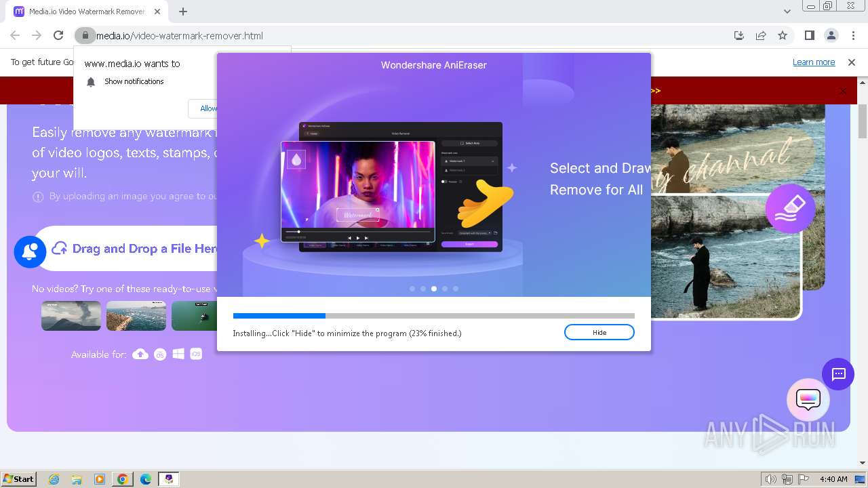
Task: Dismiss the Chrome info bar
Action: point(852,62)
